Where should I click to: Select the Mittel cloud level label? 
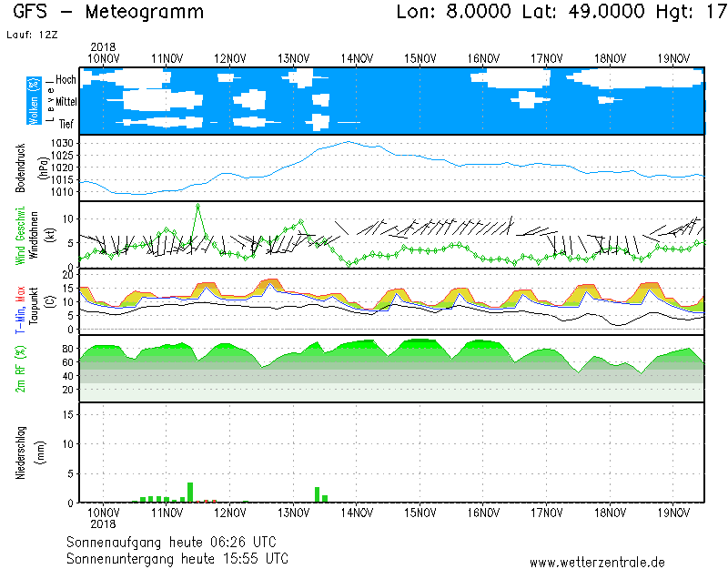click(x=66, y=102)
